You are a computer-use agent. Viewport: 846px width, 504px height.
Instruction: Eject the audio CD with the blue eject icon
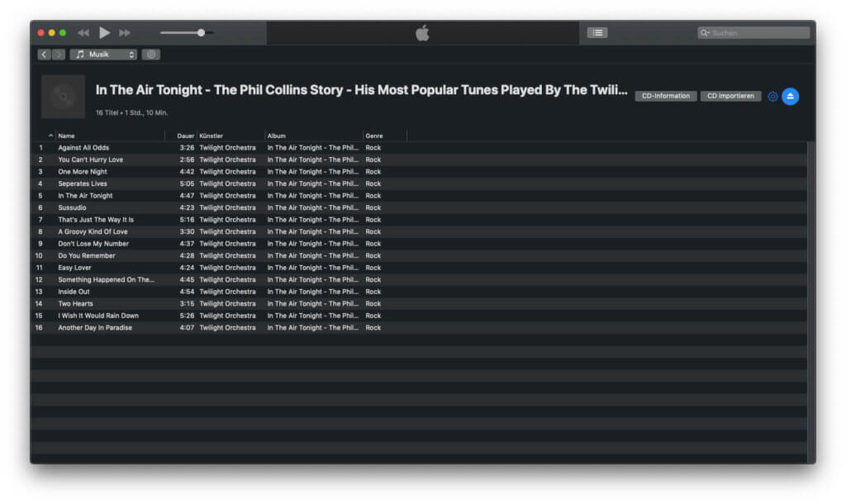[791, 96]
